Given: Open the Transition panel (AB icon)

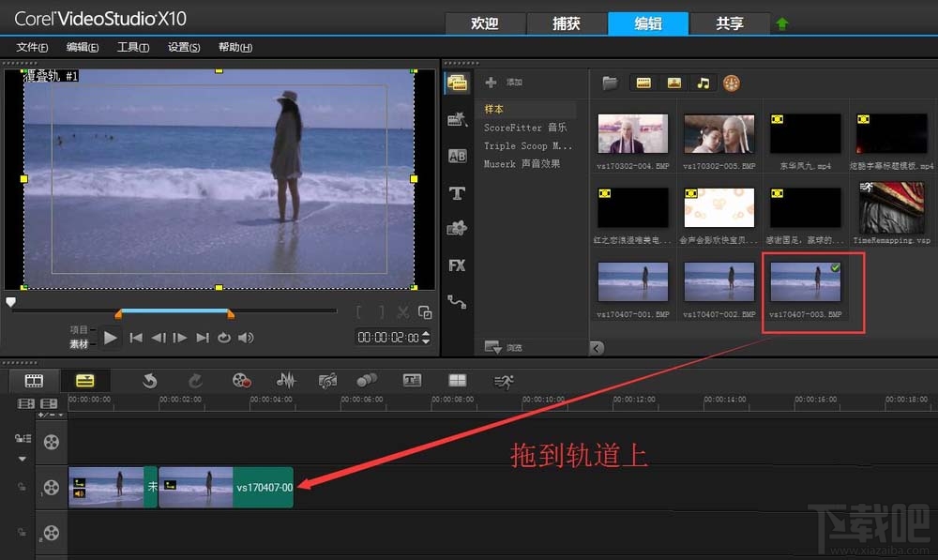Looking at the screenshot, I should (457, 156).
